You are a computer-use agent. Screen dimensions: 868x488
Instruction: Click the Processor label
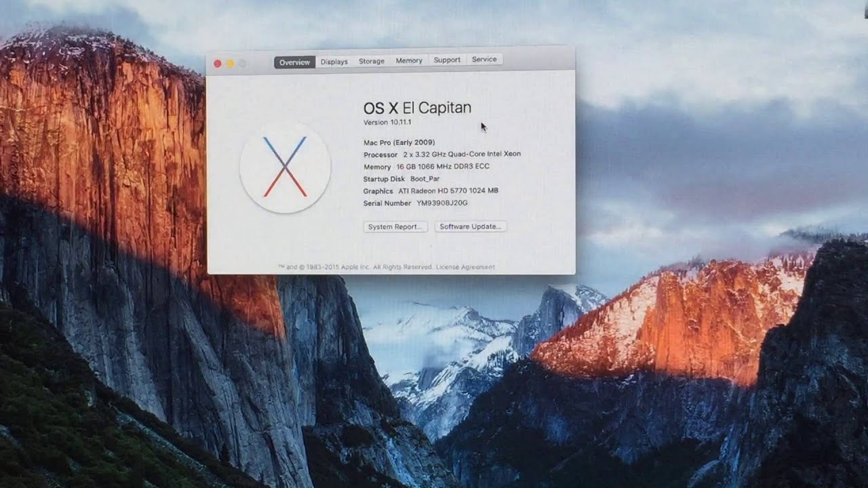tap(380, 155)
